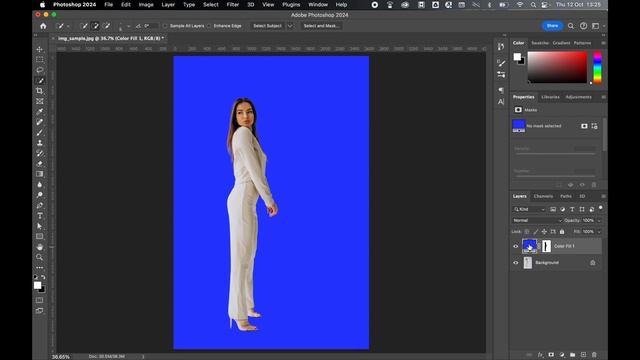This screenshot has height=360, width=640.
Task: Select the Eyedropper tool
Action: pyautogui.click(x=40, y=111)
